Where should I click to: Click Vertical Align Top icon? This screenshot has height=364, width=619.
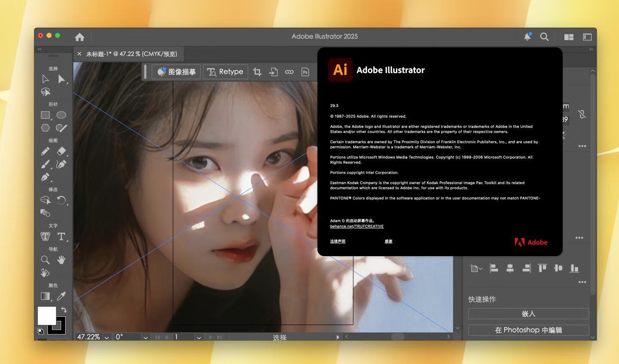pos(542,268)
